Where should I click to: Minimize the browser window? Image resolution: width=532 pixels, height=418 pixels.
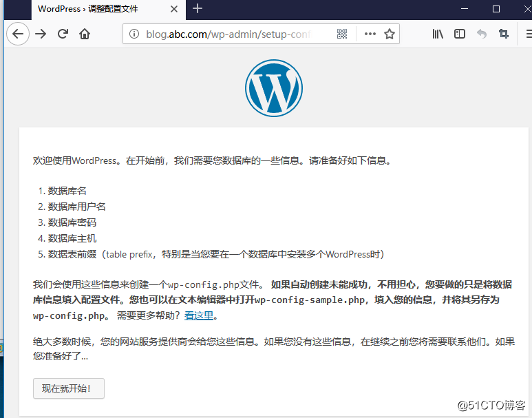coord(465,9)
